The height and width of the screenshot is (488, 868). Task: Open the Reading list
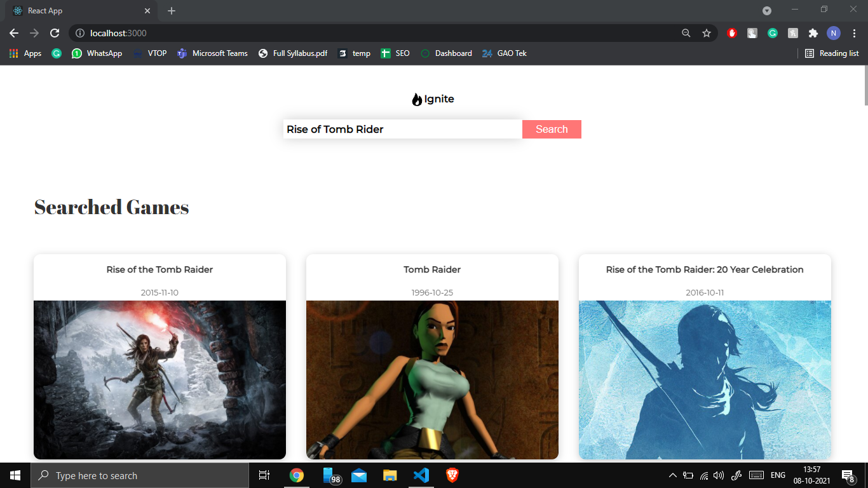pos(832,53)
